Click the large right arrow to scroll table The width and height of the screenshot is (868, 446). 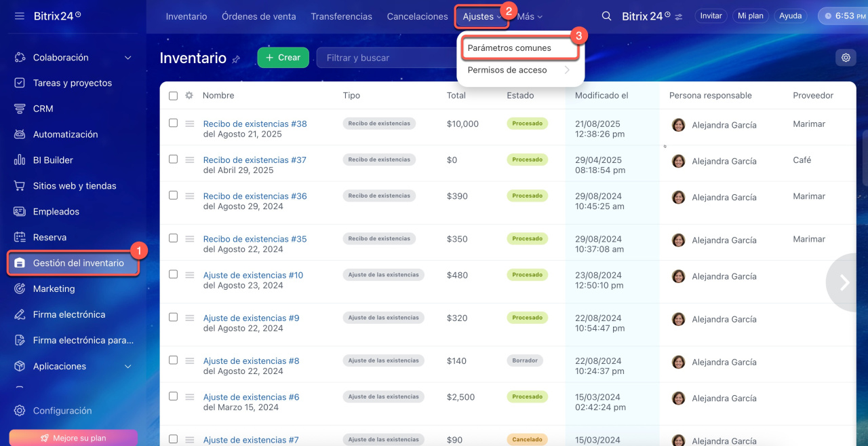pos(844,282)
